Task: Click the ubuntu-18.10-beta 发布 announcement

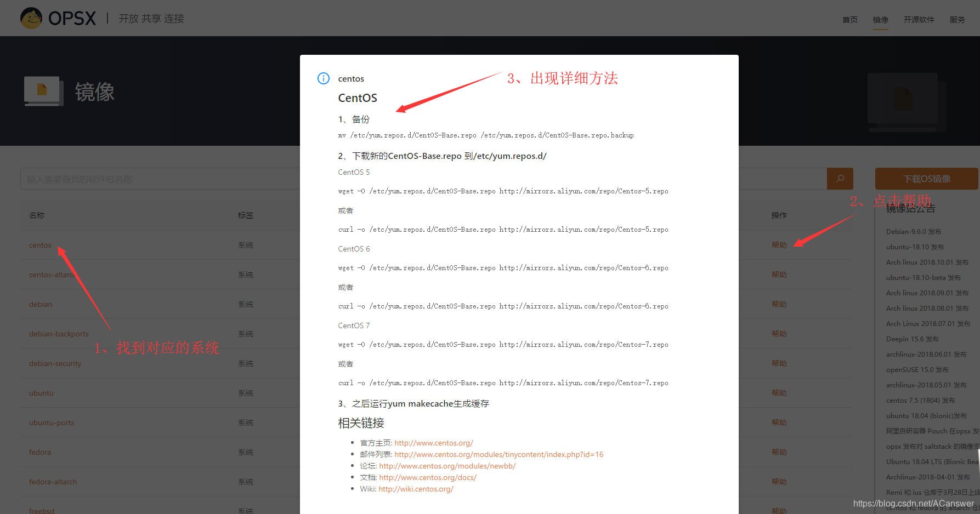Action: pos(924,277)
